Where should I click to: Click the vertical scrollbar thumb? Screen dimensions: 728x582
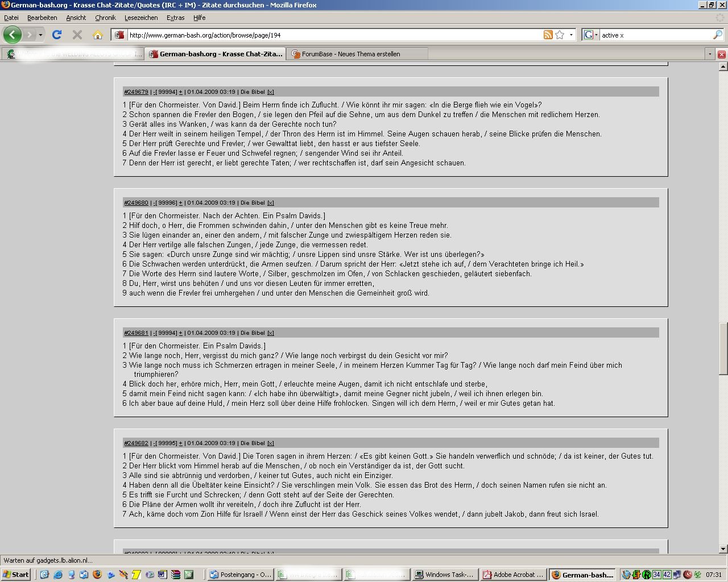(x=723, y=348)
